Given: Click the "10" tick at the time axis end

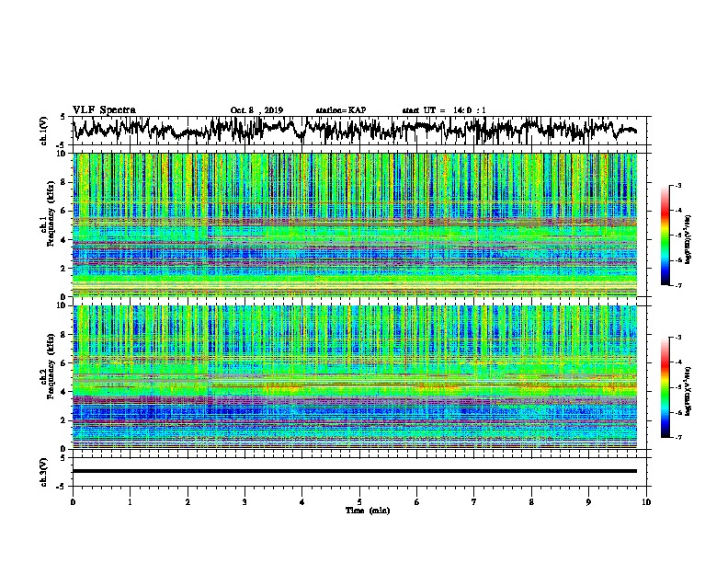Looking at the screenshot, I should coord(646,502).
